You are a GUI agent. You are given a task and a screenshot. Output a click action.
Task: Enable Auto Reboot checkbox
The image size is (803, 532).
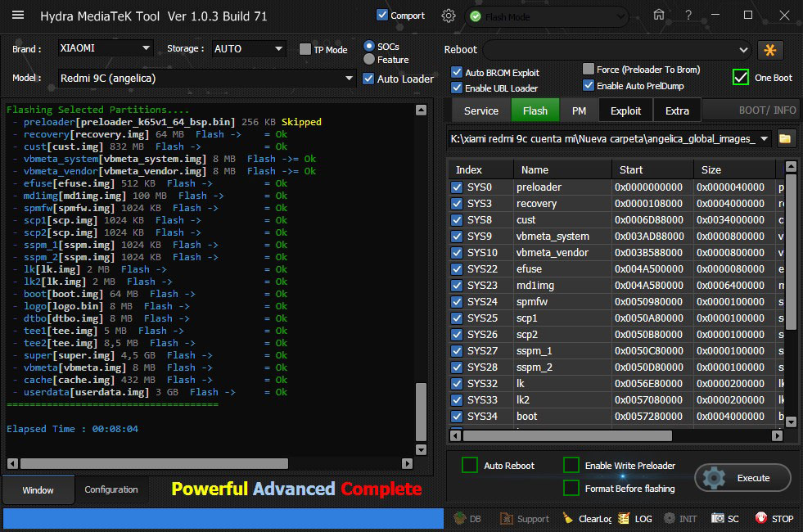pos(470,465)
